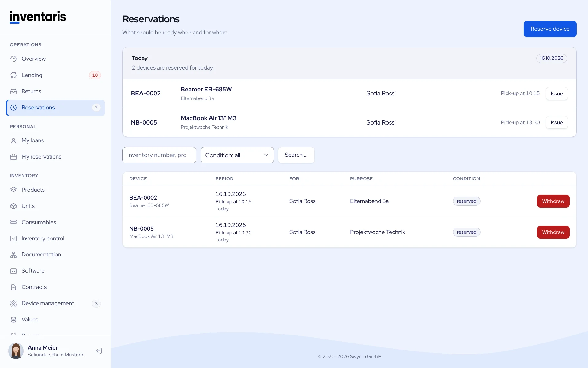Click the 16.10.2026 date badge
This screenshot has width=588, height=368.
[x=552, y=58]
